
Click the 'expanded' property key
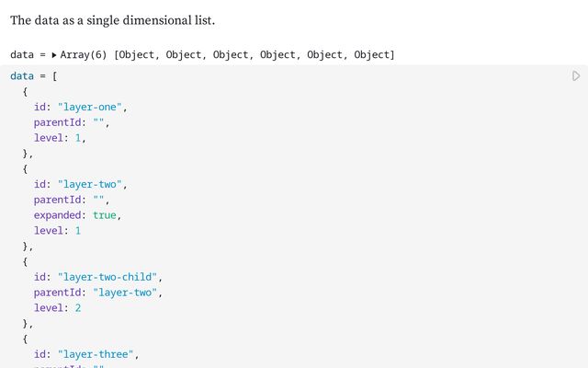[x=60, y=214]
